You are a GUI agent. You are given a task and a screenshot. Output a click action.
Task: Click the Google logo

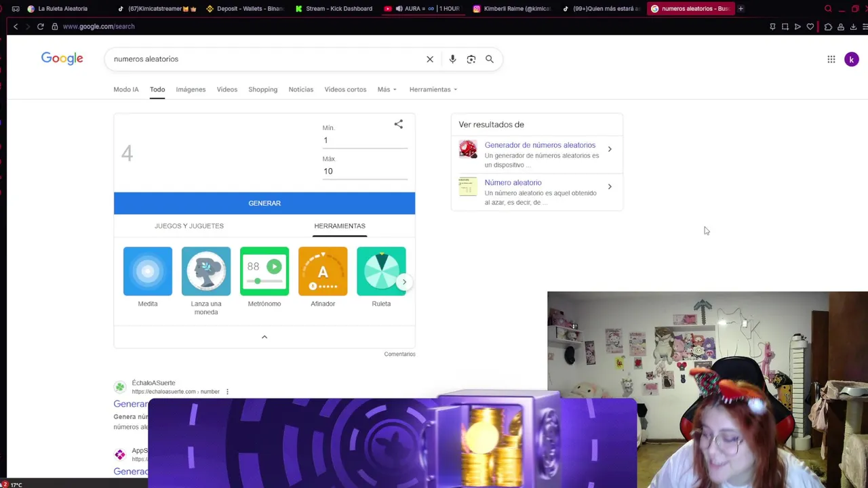(x=62, y=59)
